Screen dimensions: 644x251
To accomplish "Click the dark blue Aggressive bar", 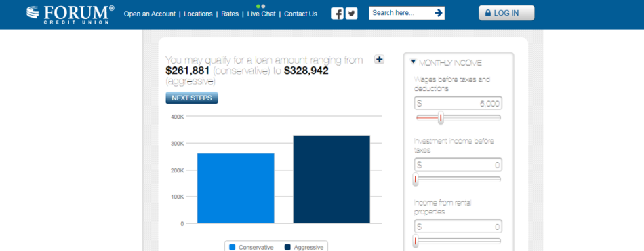I will [331, 180].
